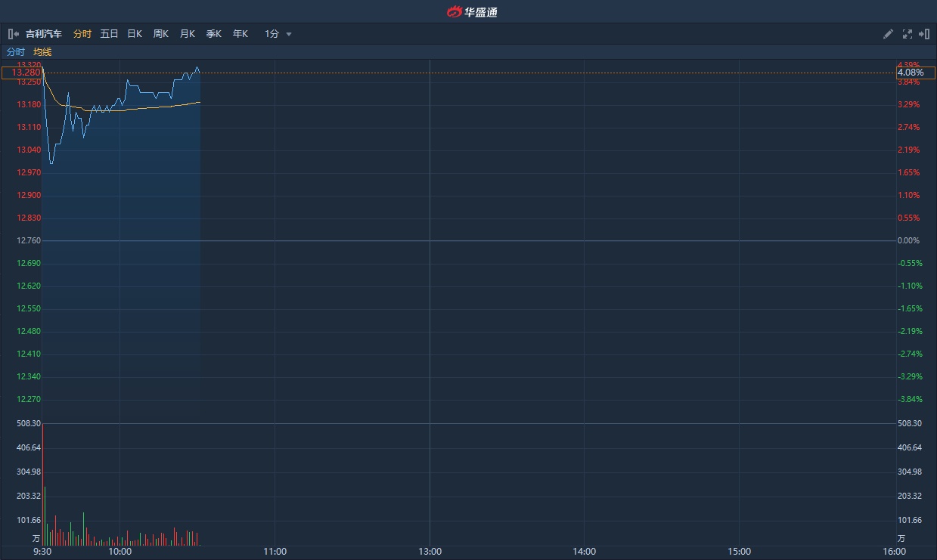Collapse the right side panel icon
Viewport: 937px width, 560px height.
pos(924,34)
